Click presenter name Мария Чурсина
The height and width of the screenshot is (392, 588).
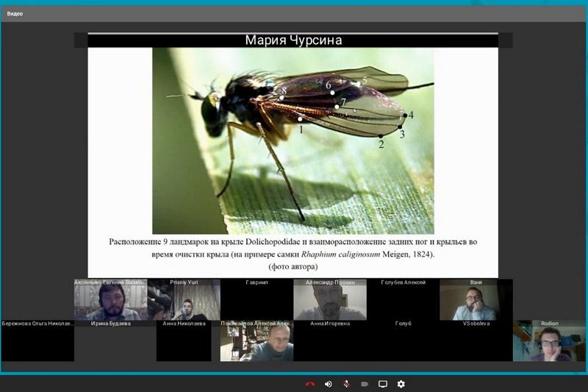[x=293, y=40]
